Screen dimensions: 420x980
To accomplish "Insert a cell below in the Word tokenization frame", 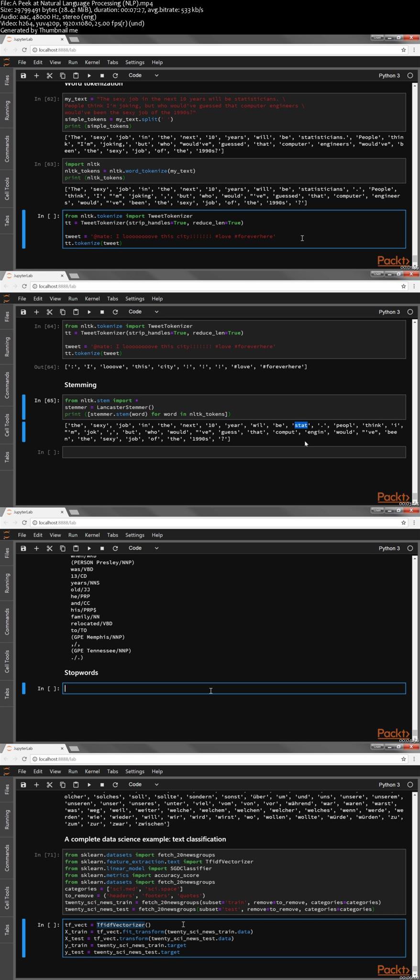I will (36, 76).
